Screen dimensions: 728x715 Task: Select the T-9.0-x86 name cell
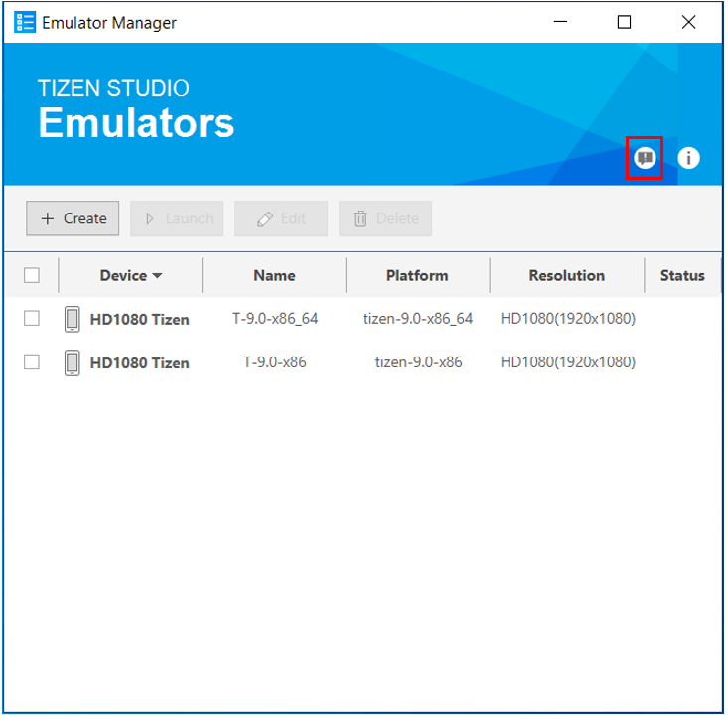coord(274,362)
